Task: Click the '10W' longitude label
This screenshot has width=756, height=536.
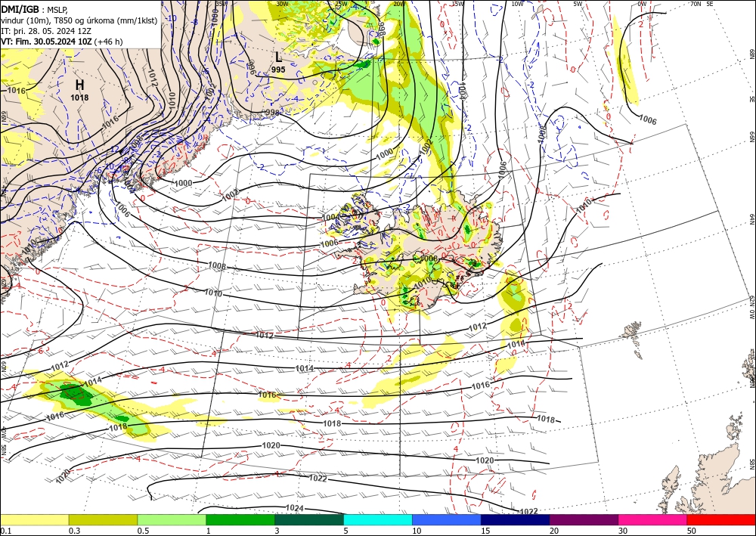Action: (x=517, y=4)
